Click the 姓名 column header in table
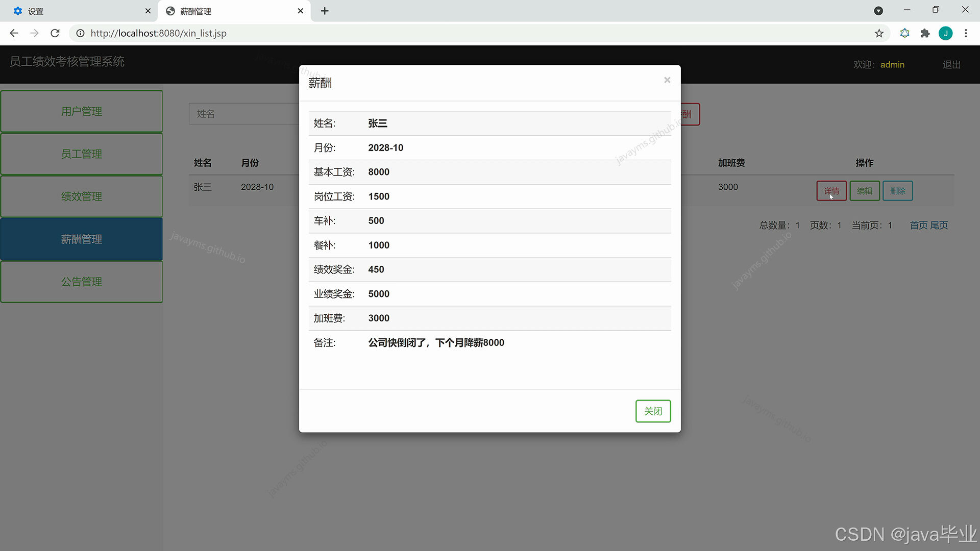980x551 pixels. tap(203, 163)
